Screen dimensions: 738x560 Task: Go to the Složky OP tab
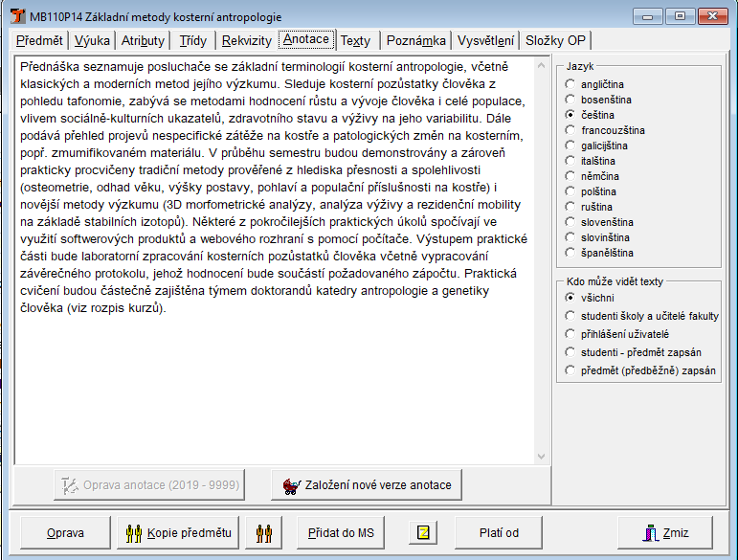557,40
